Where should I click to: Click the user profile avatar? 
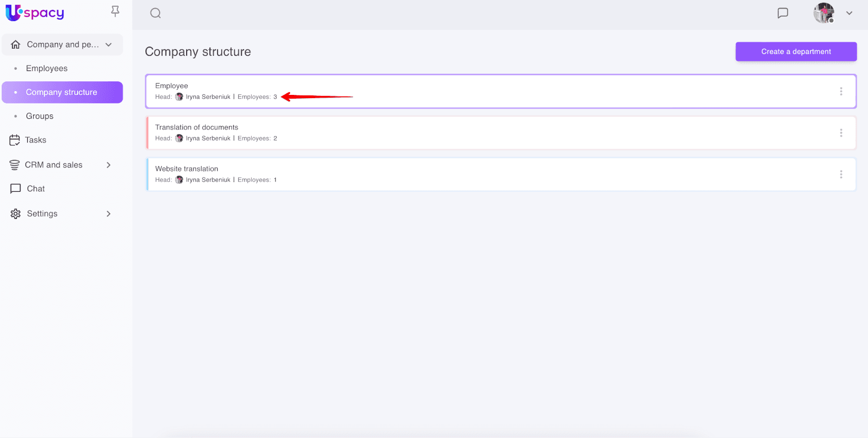pyautogui.click(x=824, y=13)
